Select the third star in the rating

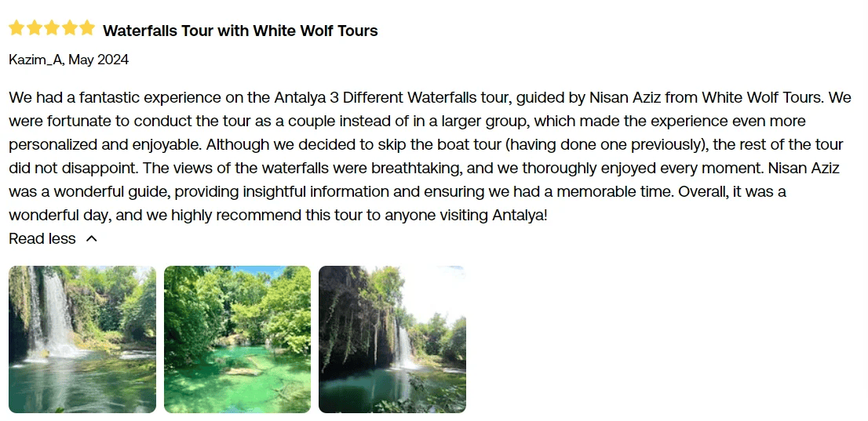click(x=52, y=29)
